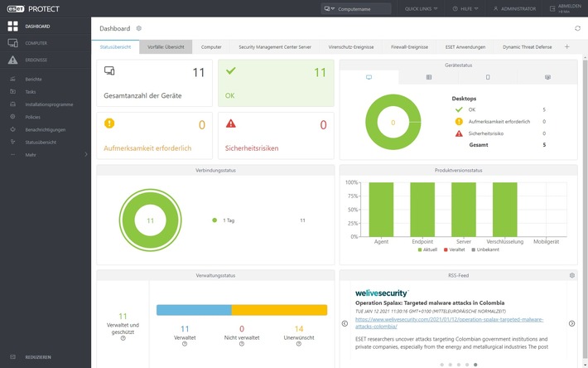Viewport: 588px width, 368px height.
Task: Click the Computername search field
Action: pyautogui.click(x=363, y=8)
